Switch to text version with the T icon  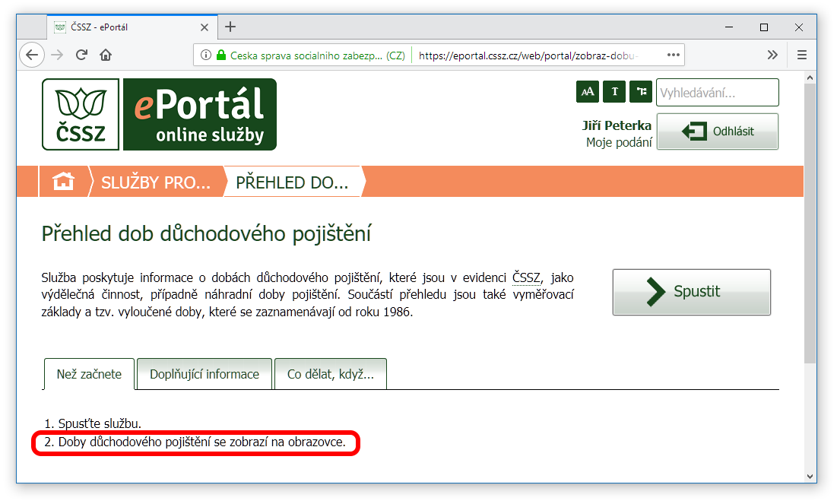tap(613, 91)
